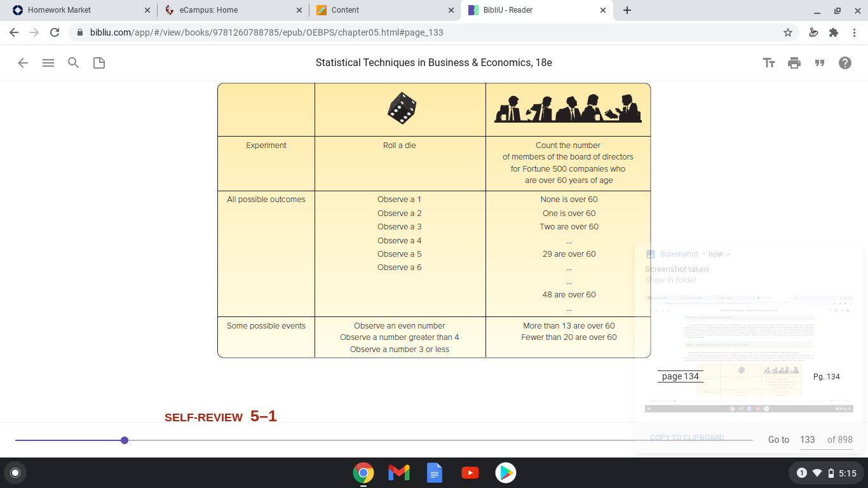Click 'More than 13 are over 60'
The height and width of the screenshot is (488, 868).
pyautogui.click(x=569, y=326)
